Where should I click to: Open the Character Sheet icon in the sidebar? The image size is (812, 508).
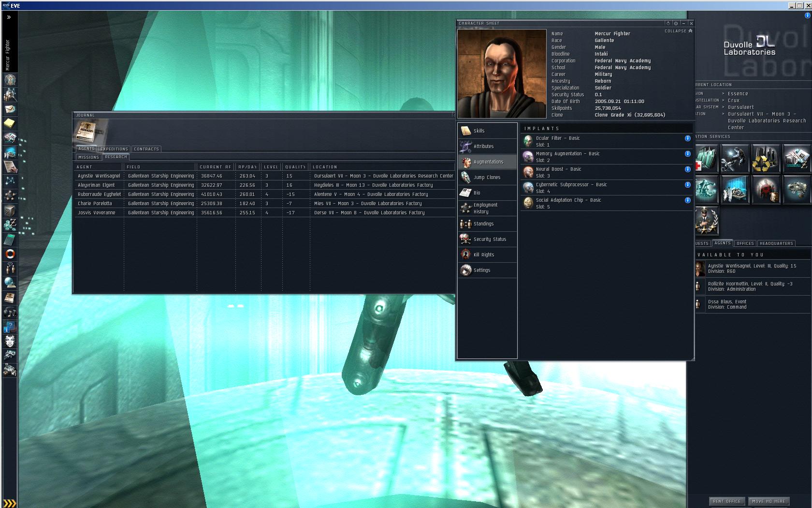pos(10,80)
